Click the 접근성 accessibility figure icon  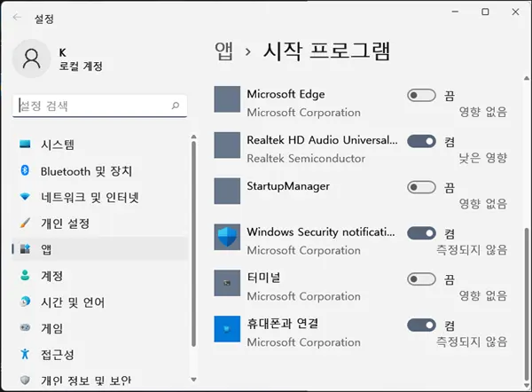(25, 354)
